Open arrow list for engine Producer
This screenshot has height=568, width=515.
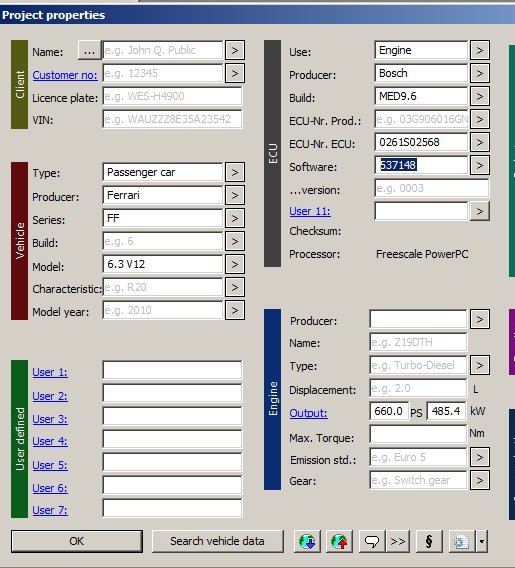(480, 319)
